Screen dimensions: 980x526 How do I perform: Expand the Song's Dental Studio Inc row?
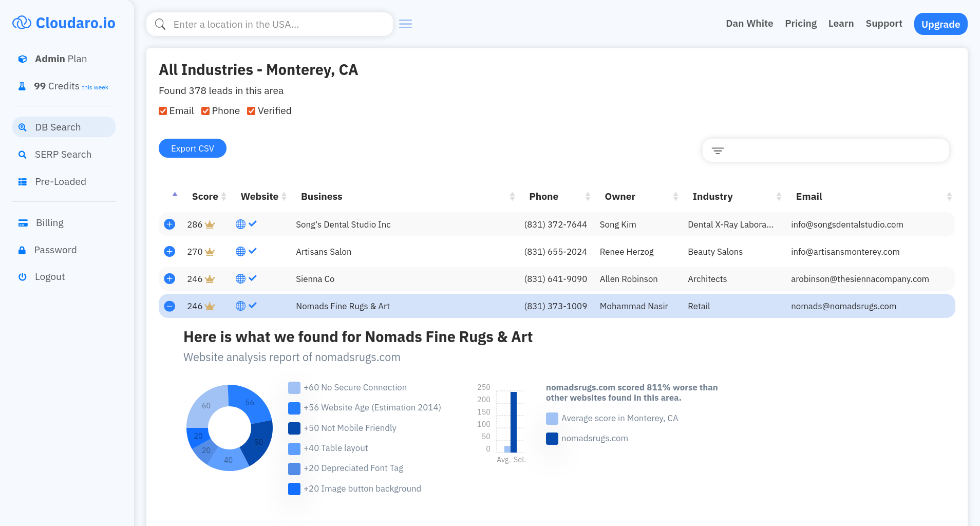pos(169,224)
